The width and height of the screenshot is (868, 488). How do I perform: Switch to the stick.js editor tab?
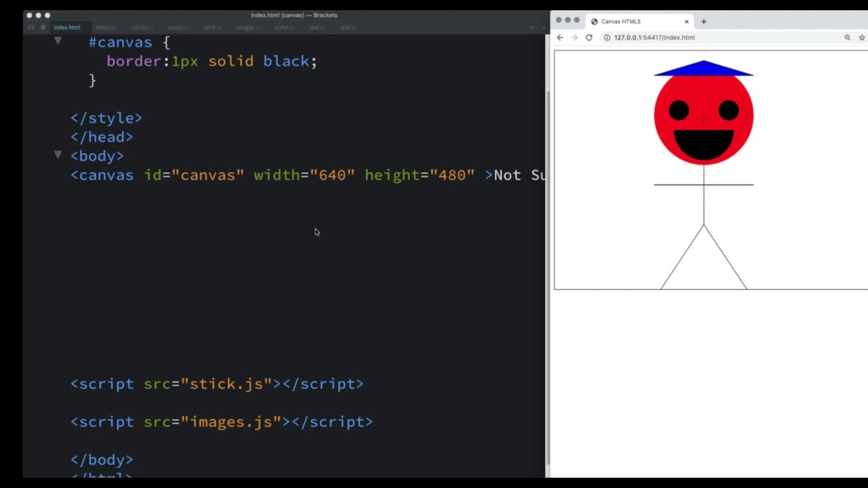click(x=212, y=28)
